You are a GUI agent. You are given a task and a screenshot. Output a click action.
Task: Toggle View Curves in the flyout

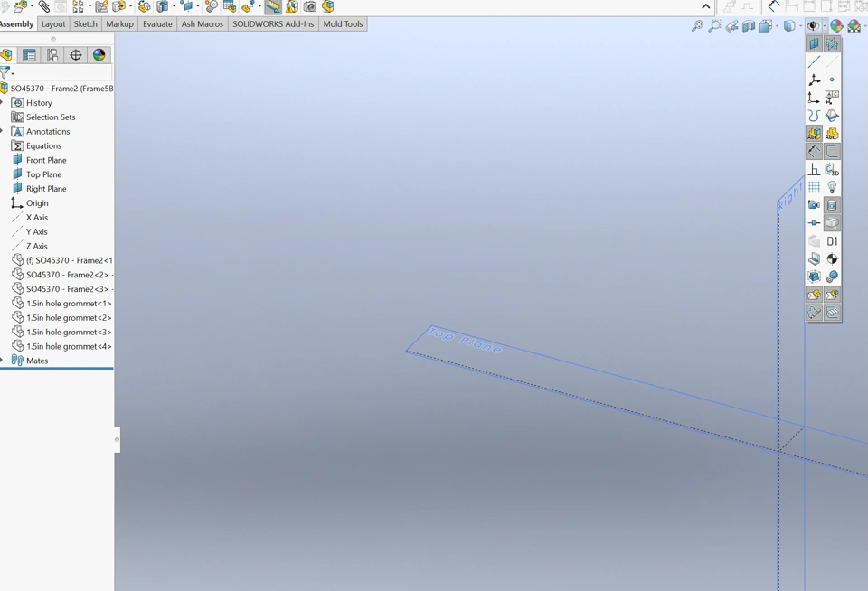point(815,116)
